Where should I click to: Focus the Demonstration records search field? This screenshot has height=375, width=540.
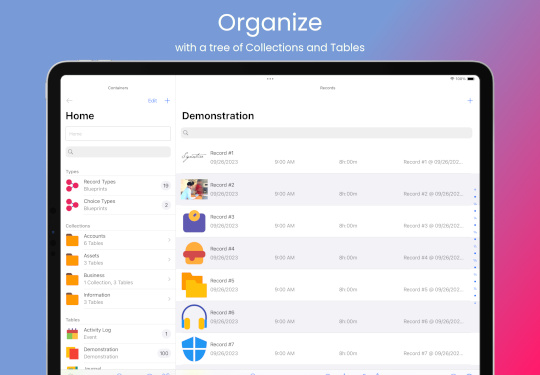pos(326,133)
